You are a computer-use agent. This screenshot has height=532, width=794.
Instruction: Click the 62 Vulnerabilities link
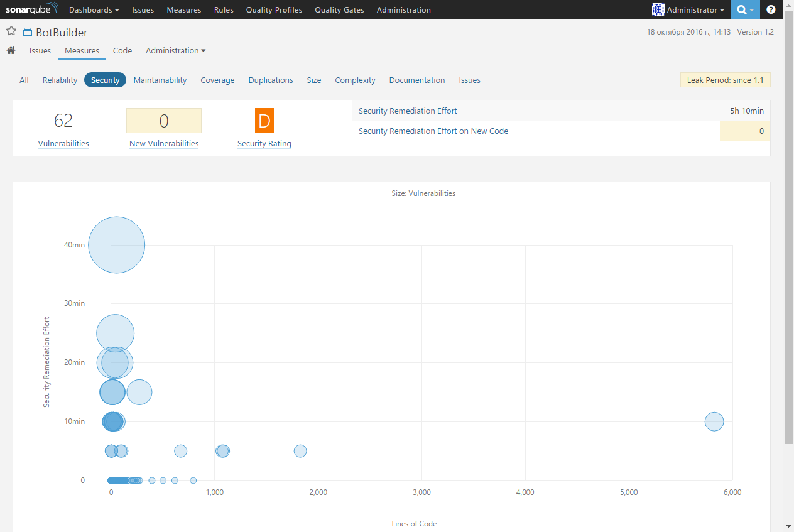click(x=63, y=143)
